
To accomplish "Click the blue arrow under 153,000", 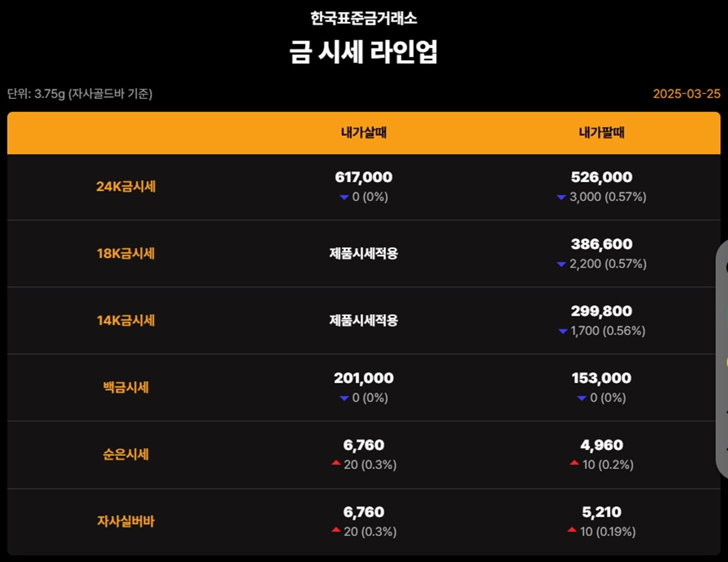I will 582,398.
